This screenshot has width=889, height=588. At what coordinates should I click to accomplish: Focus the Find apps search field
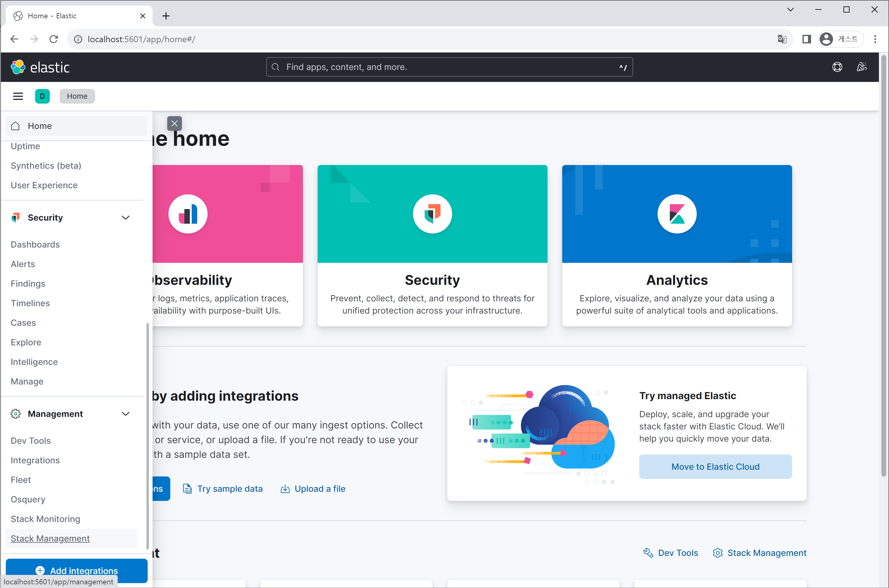449,67
